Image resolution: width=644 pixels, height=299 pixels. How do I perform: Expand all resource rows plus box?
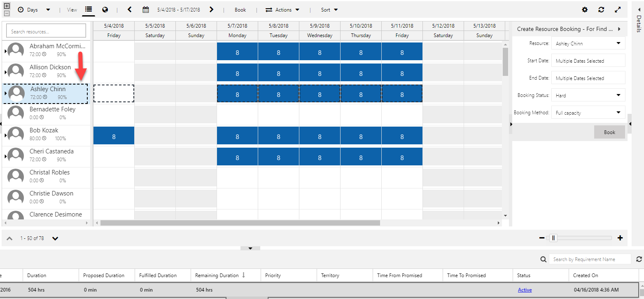click(x=7, y=6)
